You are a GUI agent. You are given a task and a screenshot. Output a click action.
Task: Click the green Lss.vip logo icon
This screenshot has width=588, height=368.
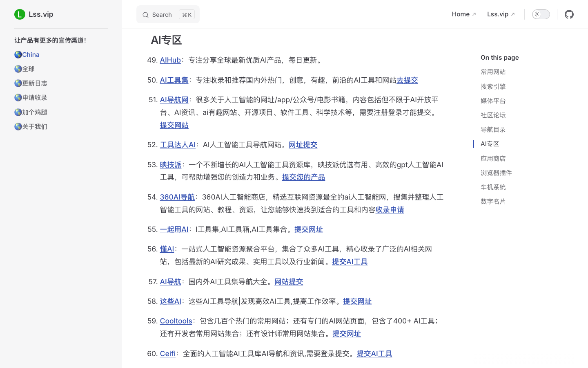pos(20,14)
